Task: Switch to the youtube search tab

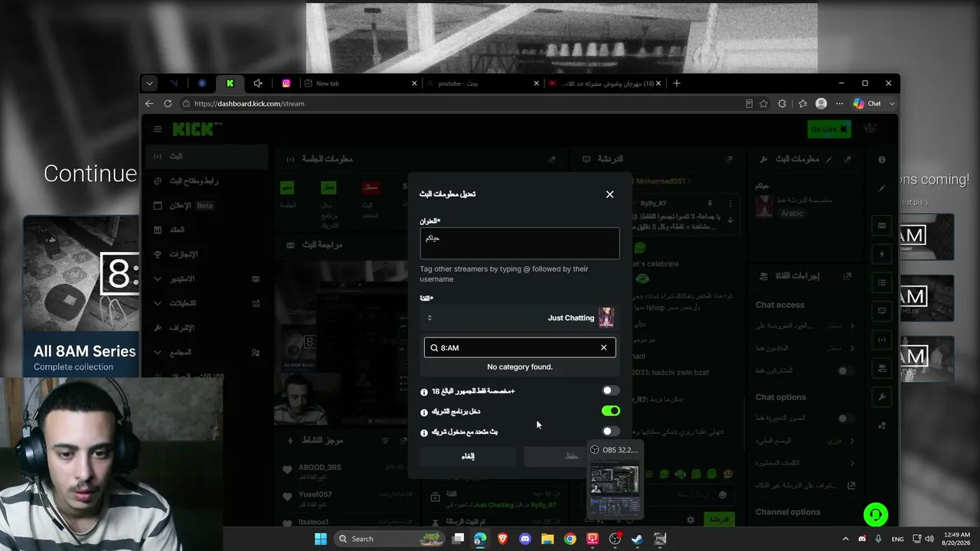Action: [x=482, y=83]
